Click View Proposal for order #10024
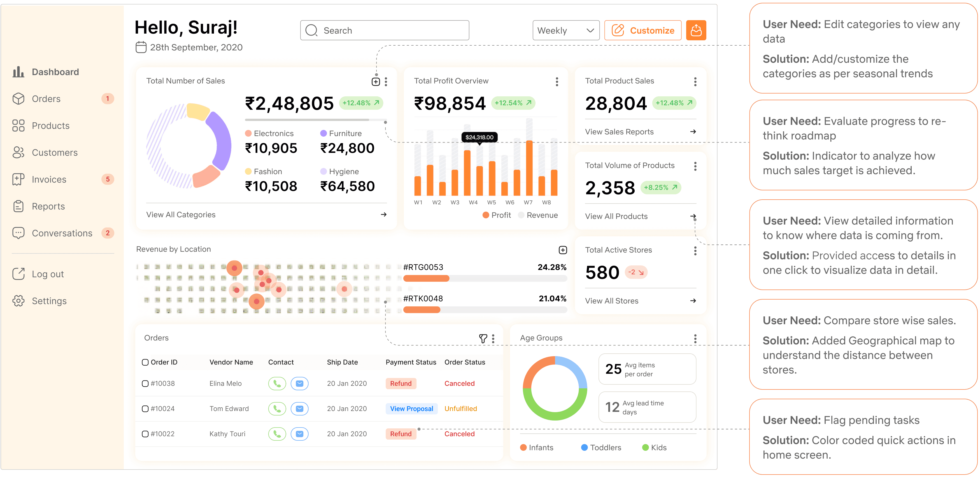Screen dimensions: 980x481 (411, 409)
